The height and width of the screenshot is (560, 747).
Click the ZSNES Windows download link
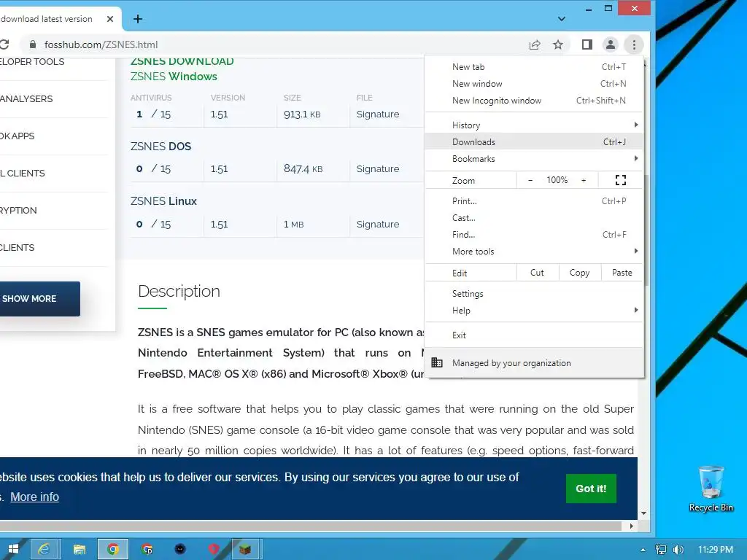point(174,76)
